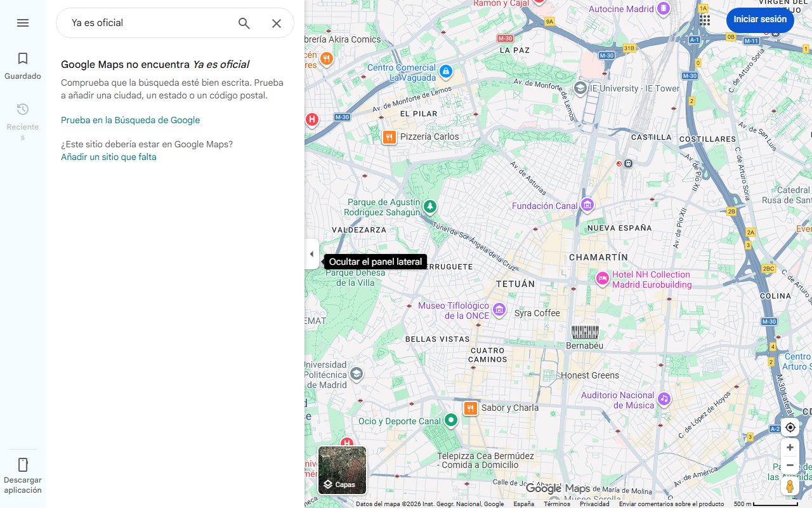
Task: Open the hamburger main menu
Action: tap(23, 23)
